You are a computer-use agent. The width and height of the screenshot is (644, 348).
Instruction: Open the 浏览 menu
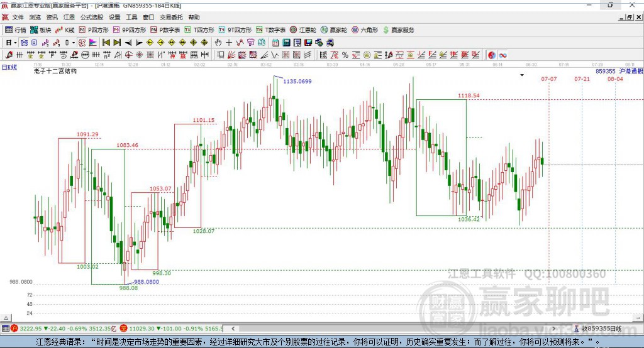click(x=35, y=17)
